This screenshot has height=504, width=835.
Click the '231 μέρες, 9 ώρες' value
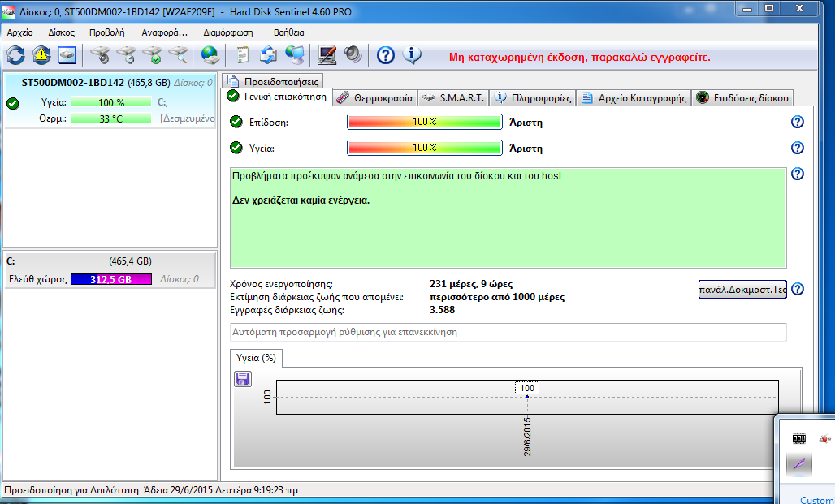coord(471,284)
